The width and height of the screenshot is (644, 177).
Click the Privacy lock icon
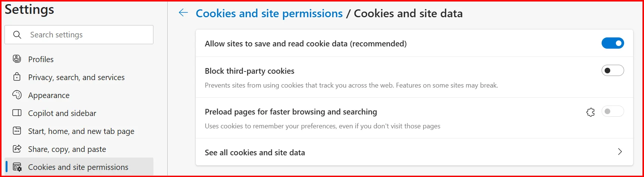click(x=17, y=77)
